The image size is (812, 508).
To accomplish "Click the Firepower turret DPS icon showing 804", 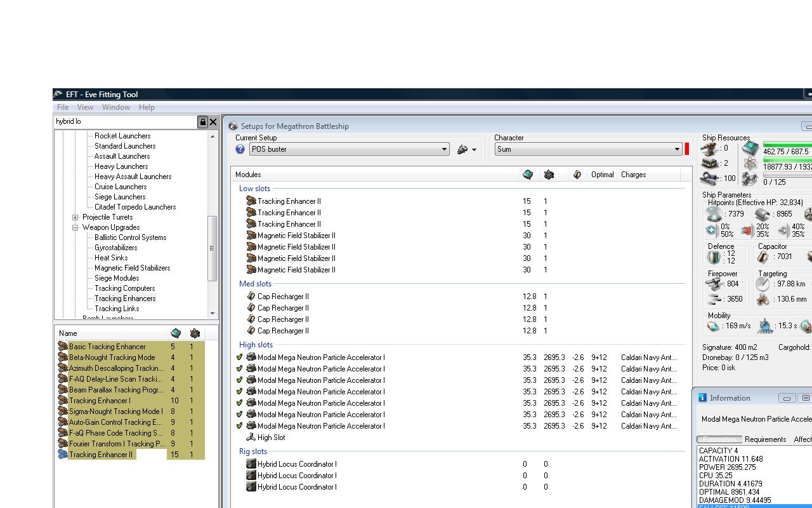I will [x=715, y=284].
